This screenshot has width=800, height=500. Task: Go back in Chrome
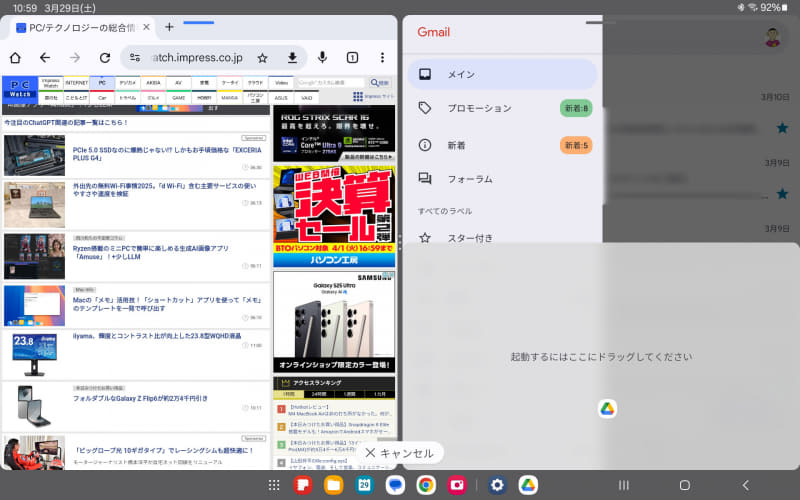point(45,58)
